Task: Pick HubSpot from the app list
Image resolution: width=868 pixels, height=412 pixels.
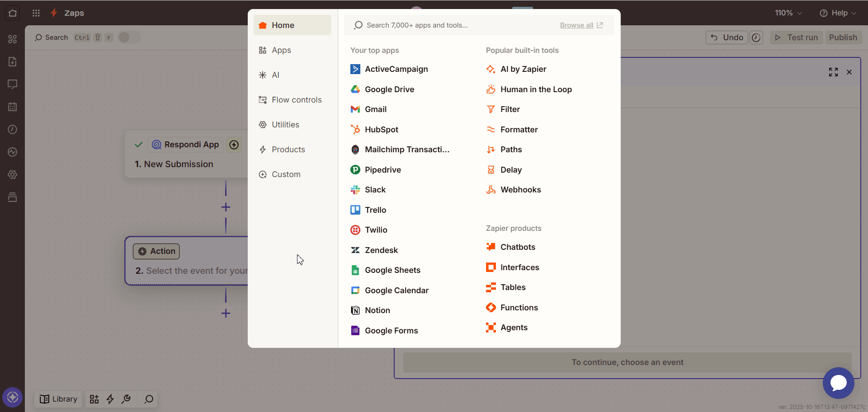Action: [374, 130]
